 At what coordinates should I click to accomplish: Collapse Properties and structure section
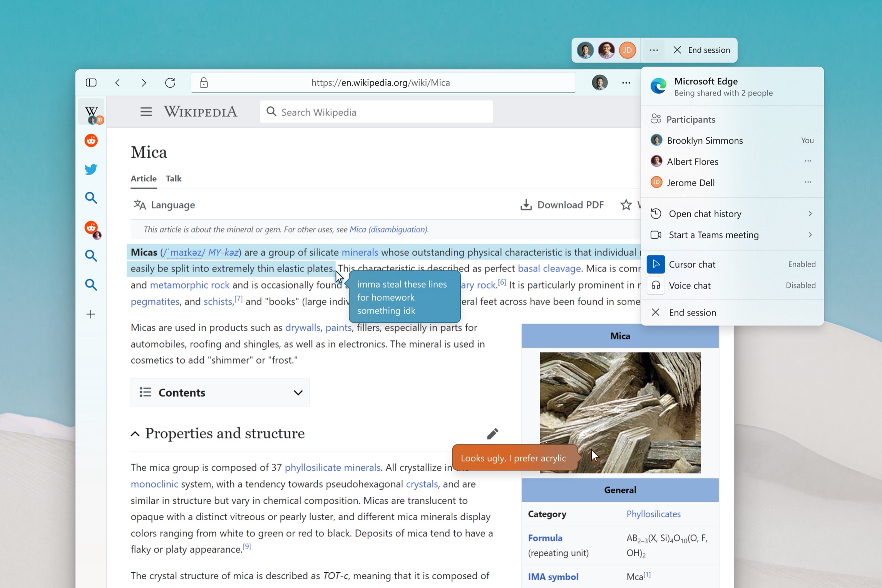click(x=135, y=434)
